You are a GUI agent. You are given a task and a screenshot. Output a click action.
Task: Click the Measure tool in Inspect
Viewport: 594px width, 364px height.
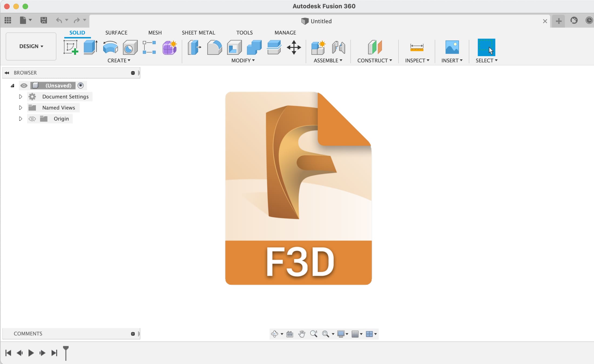click(x=417, y=47)
